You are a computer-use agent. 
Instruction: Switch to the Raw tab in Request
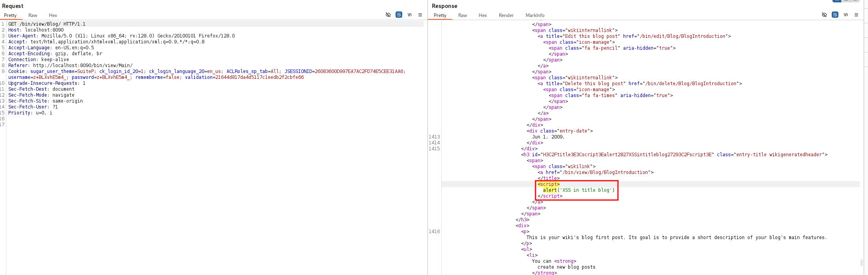point(33,15)
